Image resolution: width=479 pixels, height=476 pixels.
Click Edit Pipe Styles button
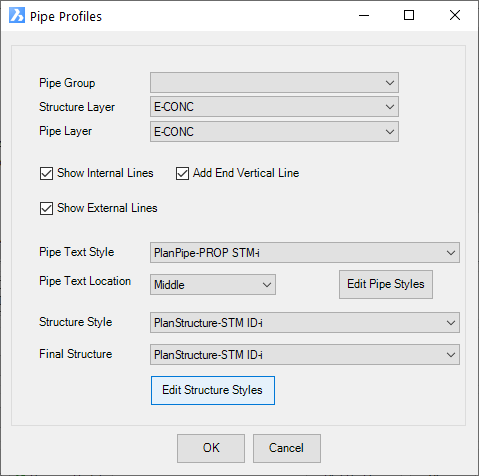tap(386, 284)
